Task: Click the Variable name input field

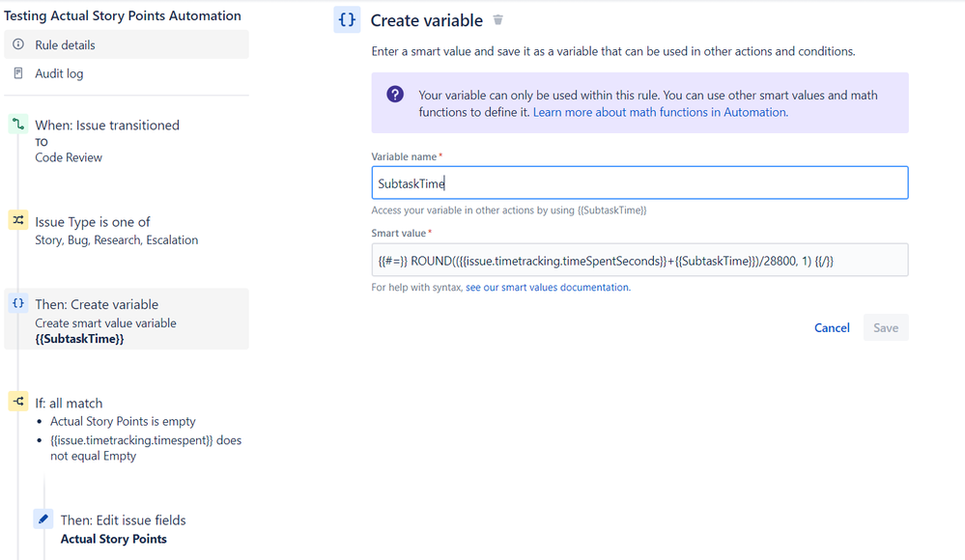Action: click(639, 182)
